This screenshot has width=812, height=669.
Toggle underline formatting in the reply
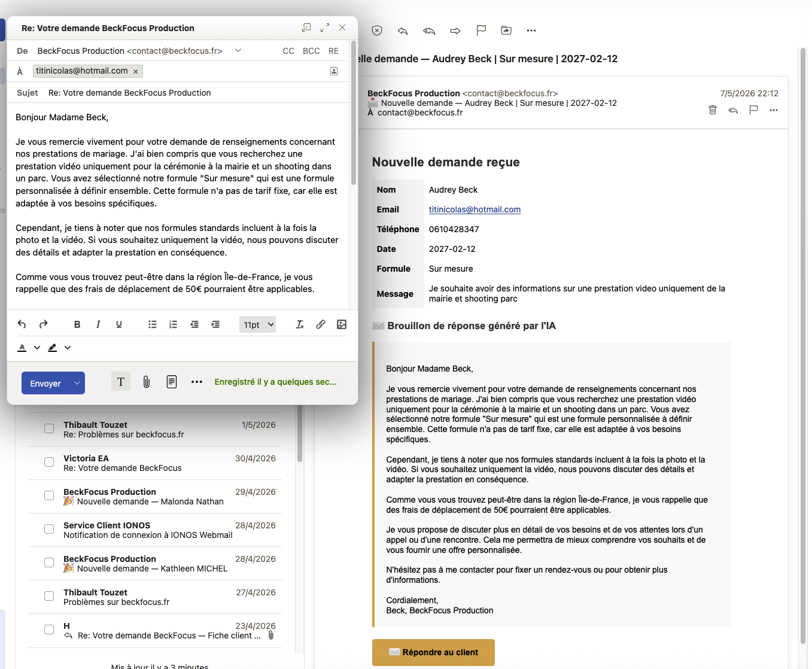[119, 324]
